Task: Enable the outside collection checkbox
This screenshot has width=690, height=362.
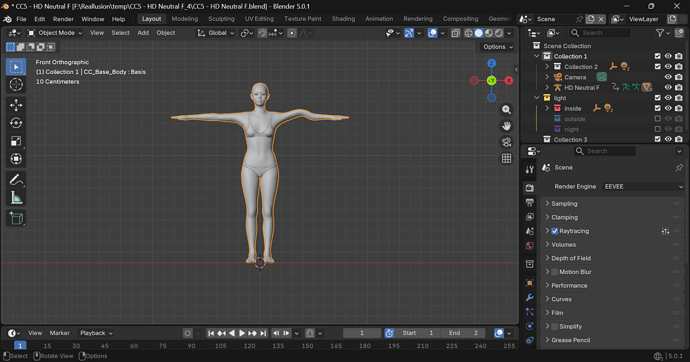Action: click(x=657, y=119)
